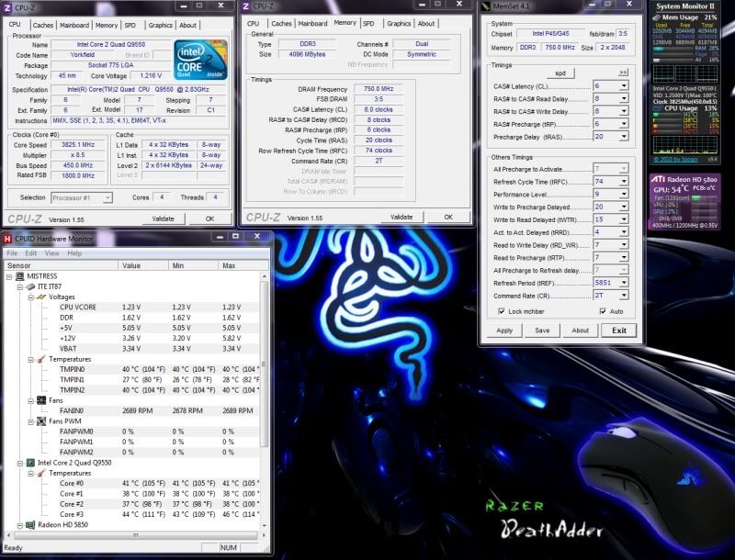Open the RAS# to CAS# Write Delay dropdown

pyautogui.click(x=624, y=111)
